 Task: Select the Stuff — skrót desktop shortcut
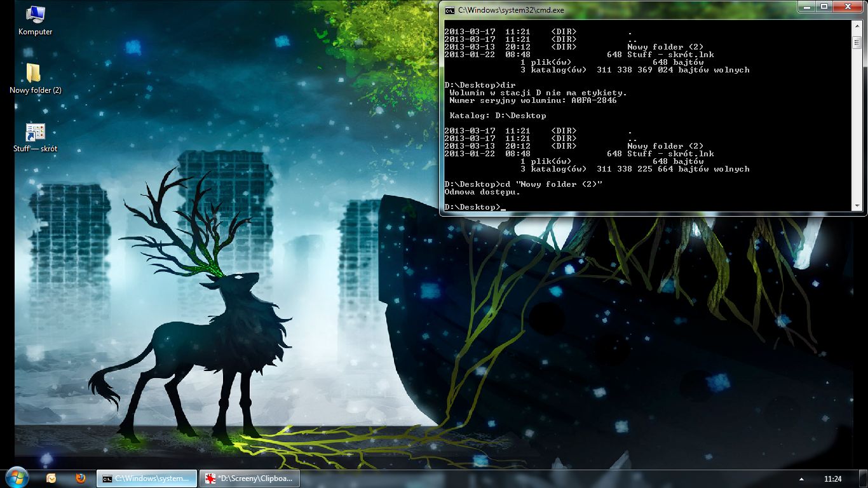click(35, 138)
